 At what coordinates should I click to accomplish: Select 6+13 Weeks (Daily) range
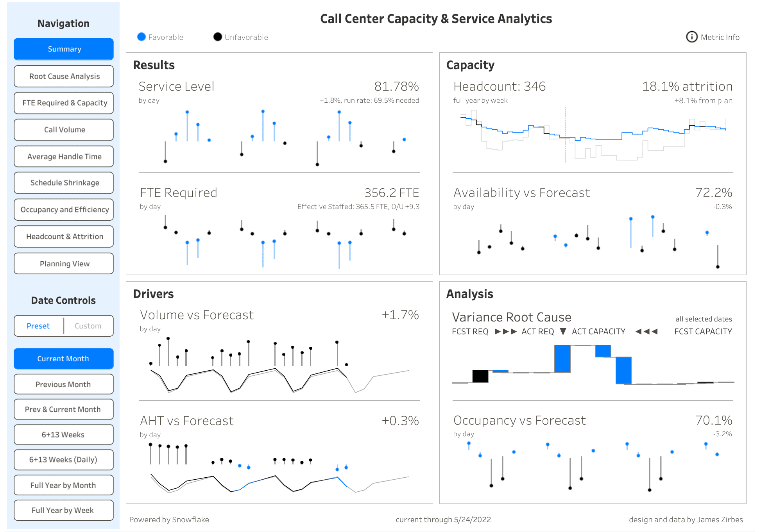[63, 460]
